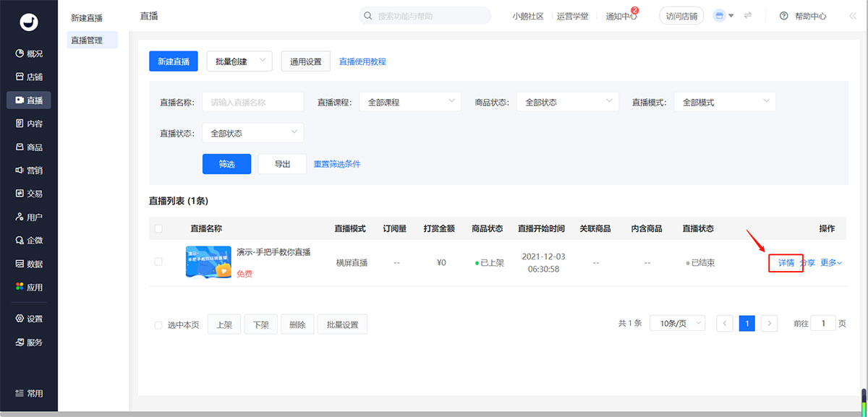Enable the 选中本页 checkbox
The height and width of the screenshot is (417, 868).
[x=158, y=325]
